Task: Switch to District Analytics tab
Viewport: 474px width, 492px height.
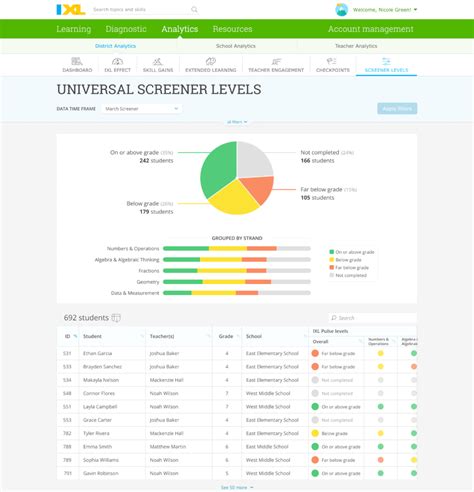Action: click(x=115, y=46)
